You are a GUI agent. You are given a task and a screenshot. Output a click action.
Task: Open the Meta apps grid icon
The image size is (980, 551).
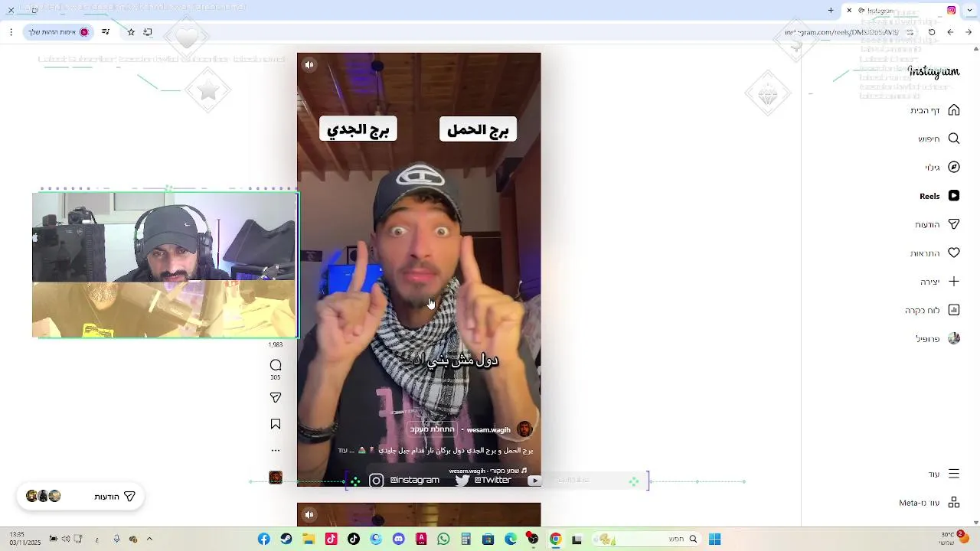point(954,503)
